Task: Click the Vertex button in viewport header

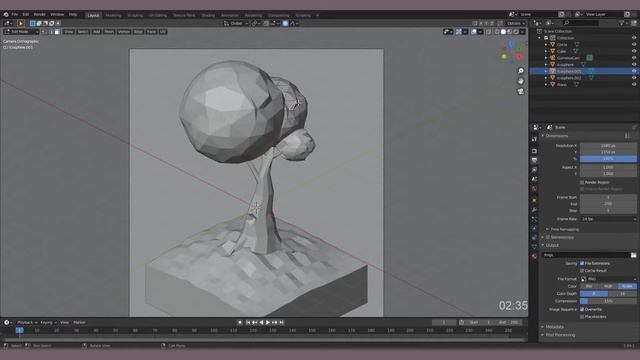Action: click(124, 31)
